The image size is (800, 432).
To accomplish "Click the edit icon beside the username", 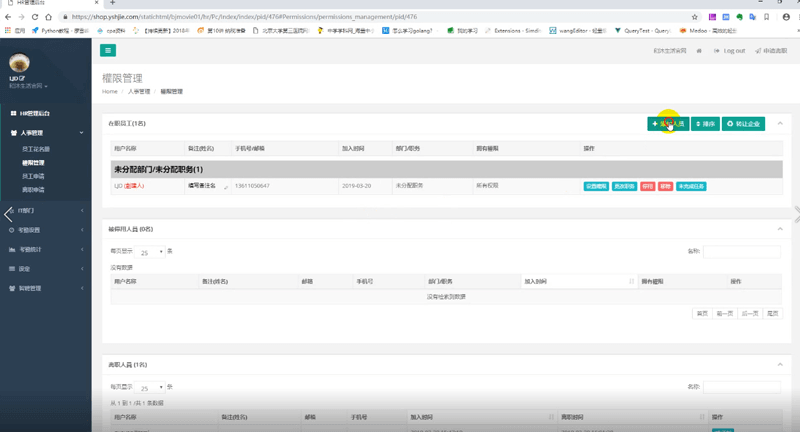I will tap(22, 78).
